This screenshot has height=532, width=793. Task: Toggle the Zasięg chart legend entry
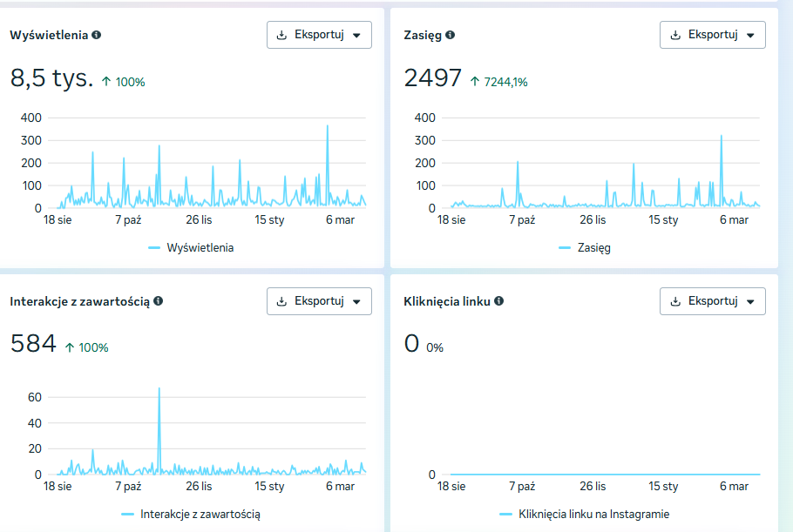[585, 247]
